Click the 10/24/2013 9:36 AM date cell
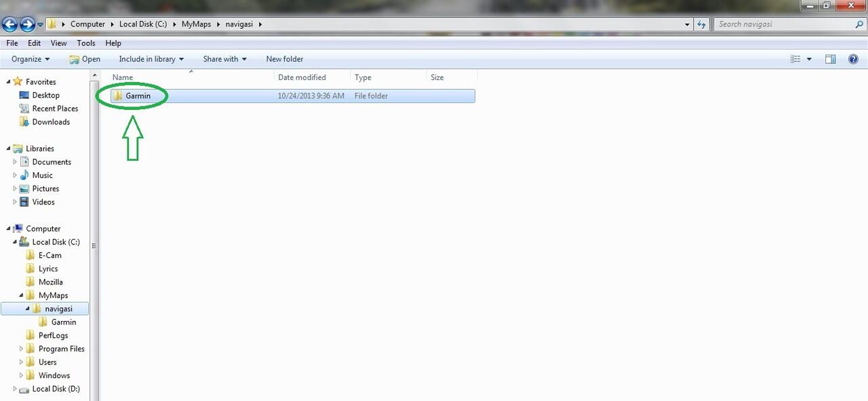This screenshot has height=401, width=868. [x=311, y=96]
